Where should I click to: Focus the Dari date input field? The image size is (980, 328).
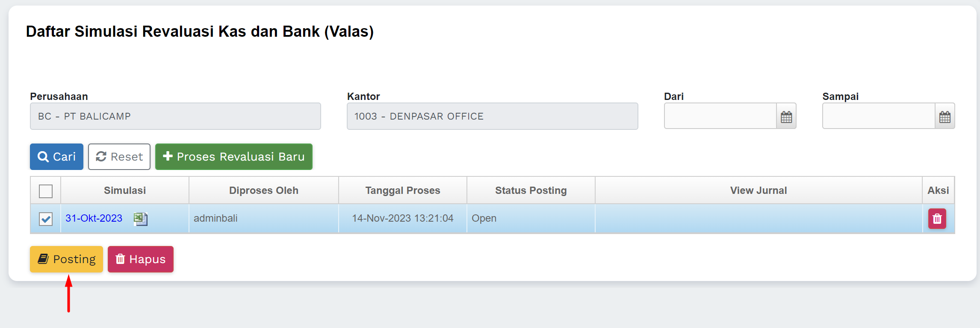[720, 116]
